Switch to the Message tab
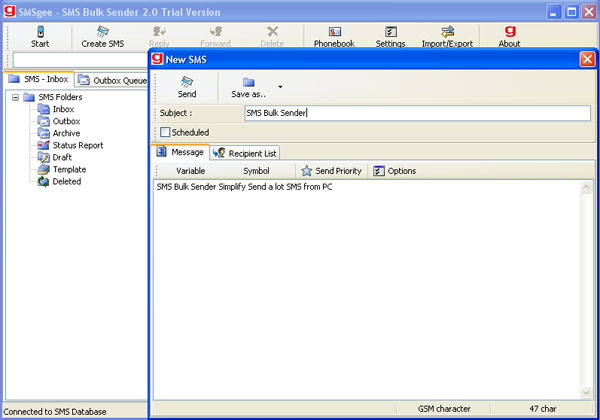 click(181, 152)
